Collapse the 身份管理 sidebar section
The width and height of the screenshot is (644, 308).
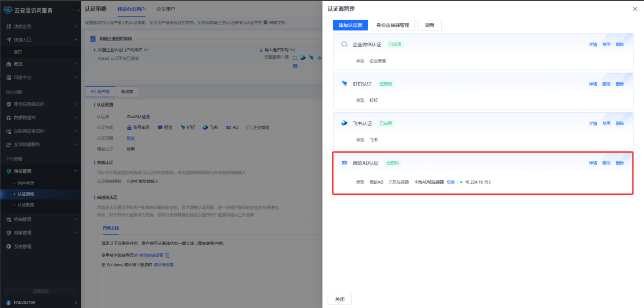point(40,171)
